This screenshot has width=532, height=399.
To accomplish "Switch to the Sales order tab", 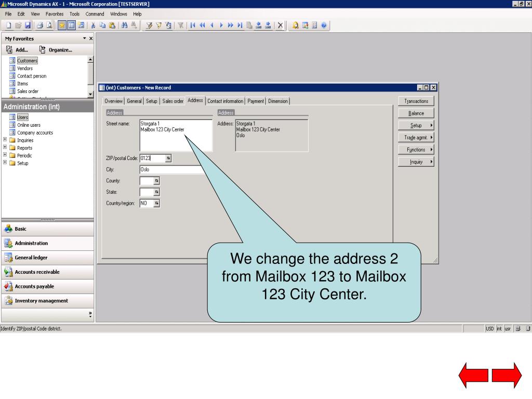I will click(172, 101).
